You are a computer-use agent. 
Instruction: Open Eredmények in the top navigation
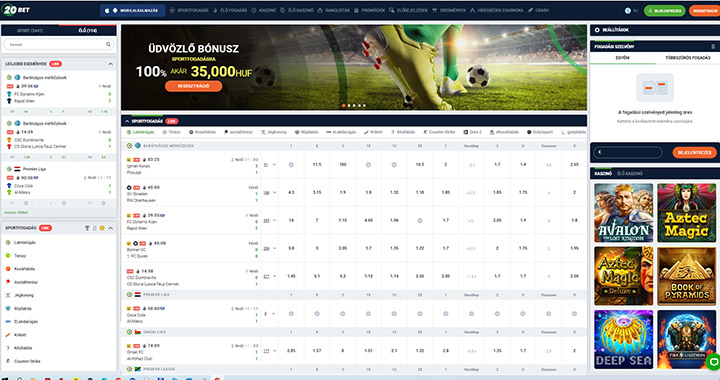point(449,10)
